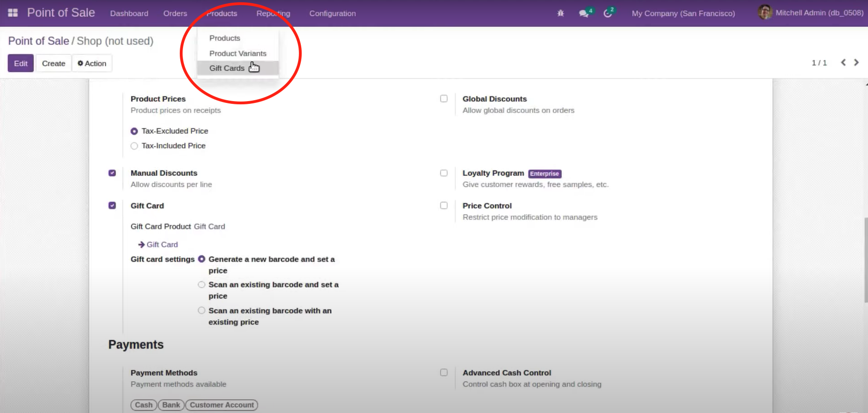The height and width of the screenshot is (413, 868).
Task: Open the conversations chat messages icon
Action: pos(583,13)
